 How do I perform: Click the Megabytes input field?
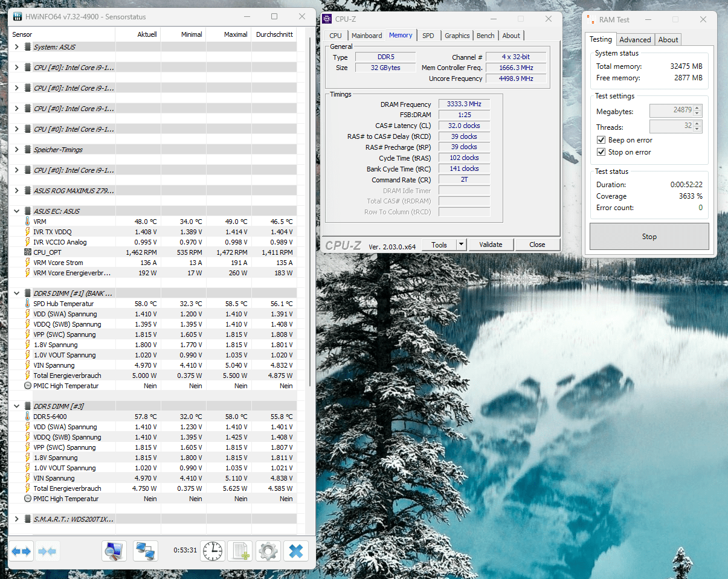(671, 110)
